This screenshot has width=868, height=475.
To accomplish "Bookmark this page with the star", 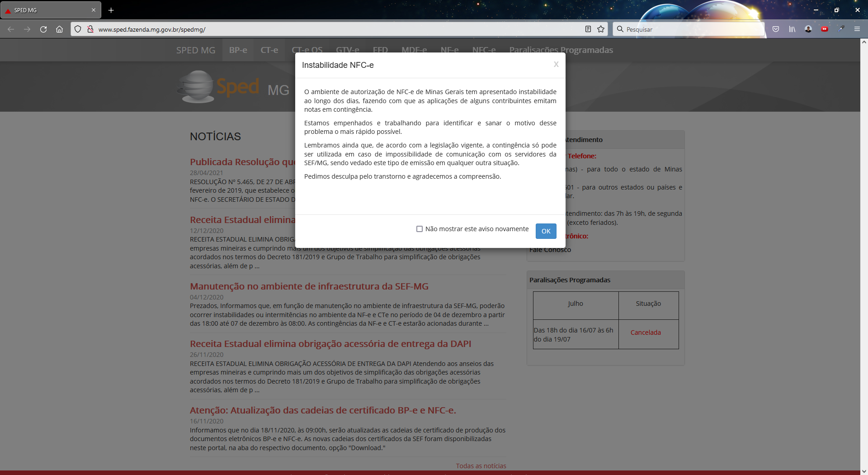I will tap(601, 29).
